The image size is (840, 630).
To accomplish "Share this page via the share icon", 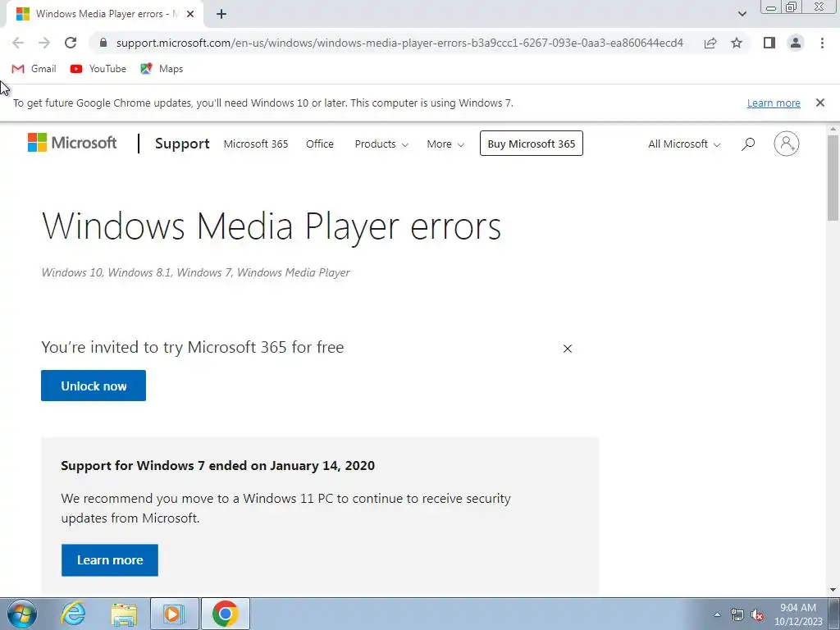I will (x=710, y=43).
